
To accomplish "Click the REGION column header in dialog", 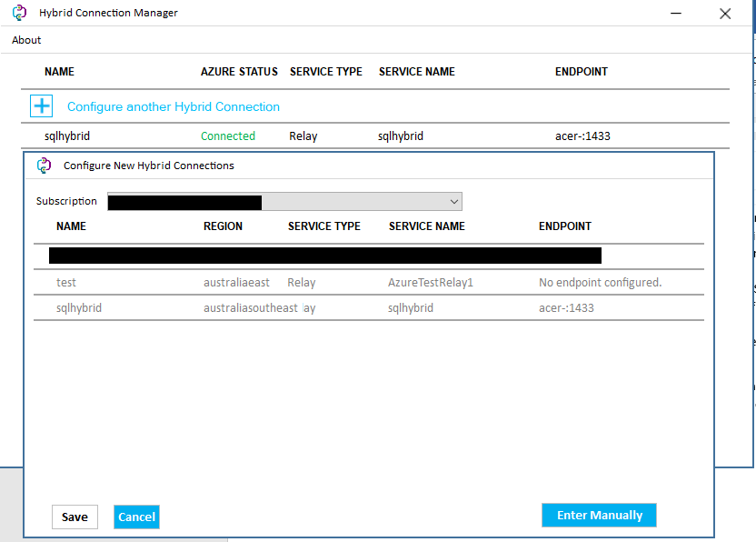I will (223, 226).
